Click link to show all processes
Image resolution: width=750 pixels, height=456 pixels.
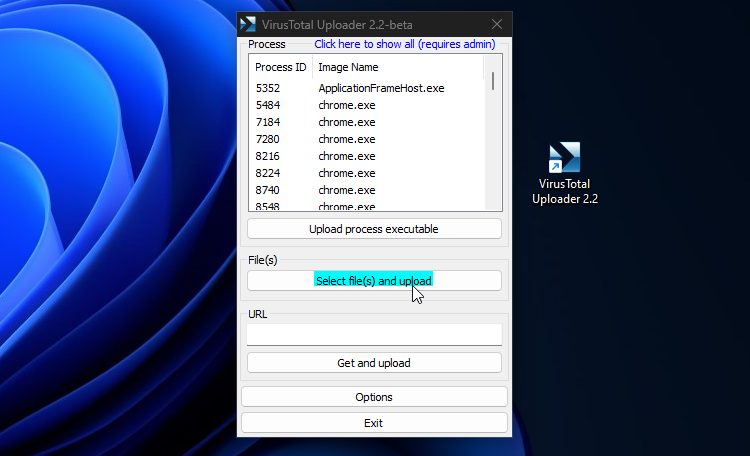click(405, 44)
